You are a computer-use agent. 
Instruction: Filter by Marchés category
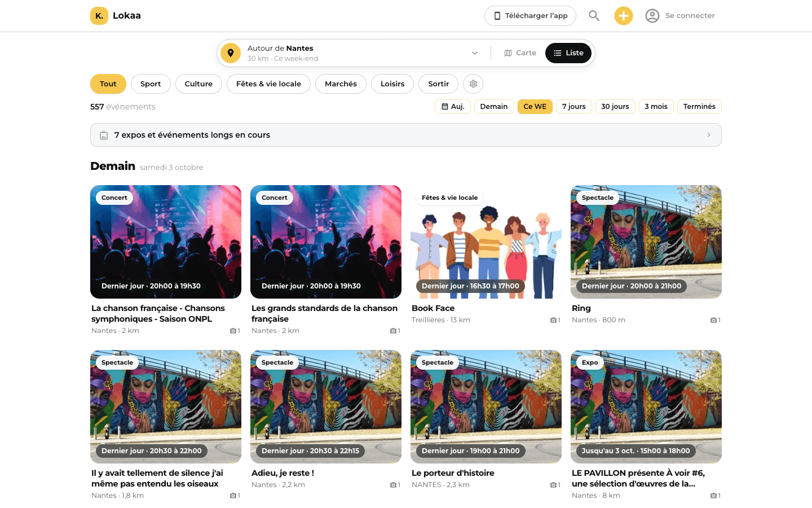click(341, 84)
